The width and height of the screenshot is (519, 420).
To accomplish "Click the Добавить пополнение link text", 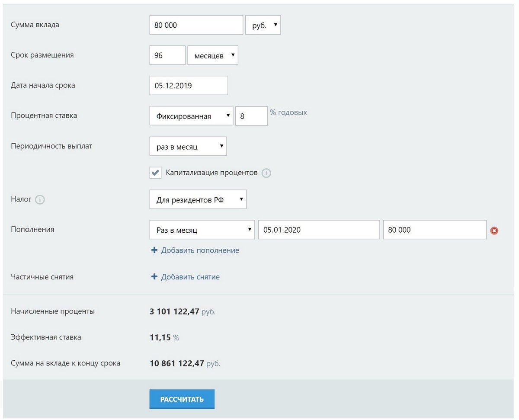I will pos(200,250).
